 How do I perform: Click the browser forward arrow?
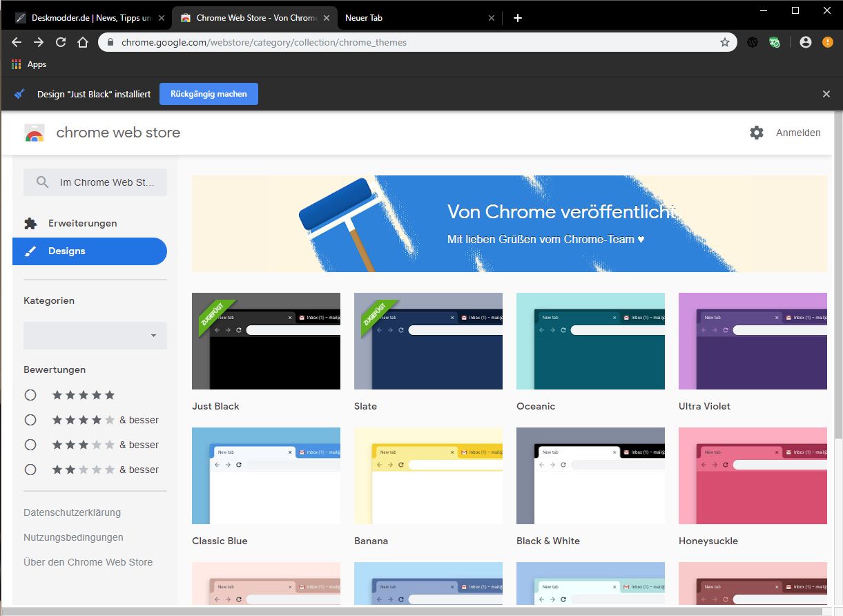click(39, 42)
